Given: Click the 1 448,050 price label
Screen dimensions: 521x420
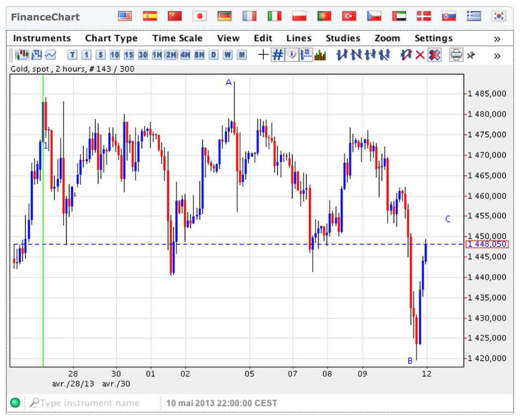Looking at the screenshot, I should [487, 244].
